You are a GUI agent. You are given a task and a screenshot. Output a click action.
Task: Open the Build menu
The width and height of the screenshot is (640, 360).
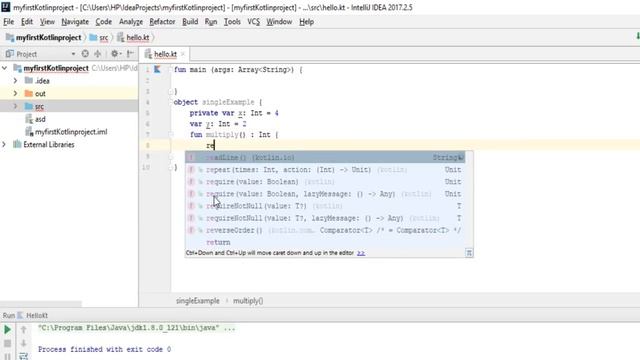190,22
